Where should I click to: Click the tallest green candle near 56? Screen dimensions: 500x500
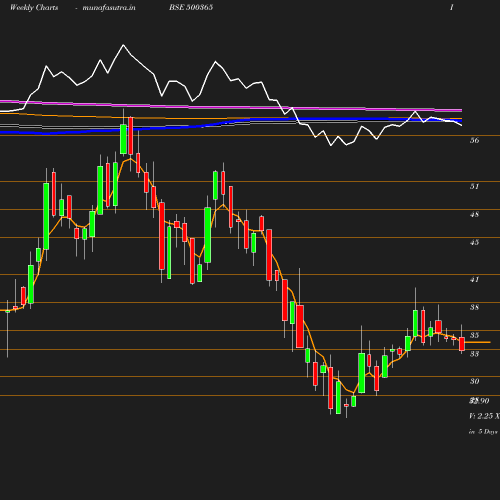coord(123,139)
